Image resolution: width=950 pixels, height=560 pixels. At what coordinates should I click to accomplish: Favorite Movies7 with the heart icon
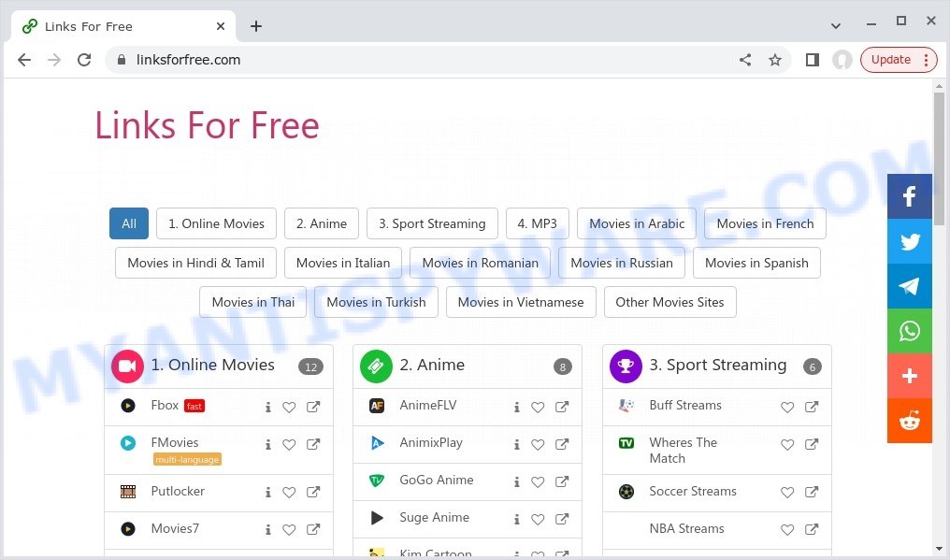tap(289, 530)
